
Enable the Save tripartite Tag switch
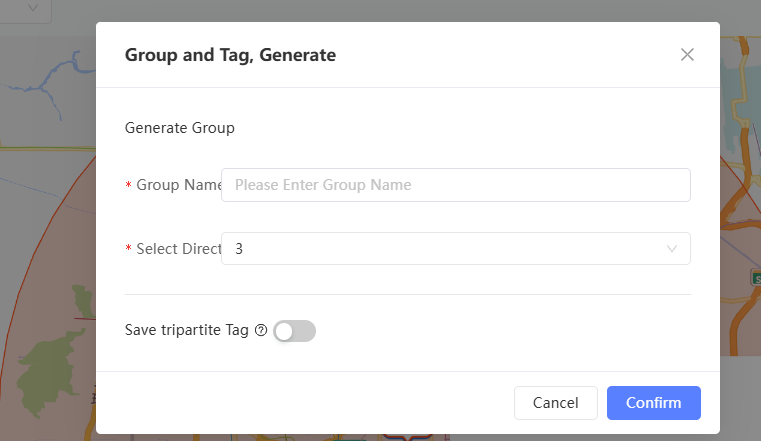(x=294, y=331)
